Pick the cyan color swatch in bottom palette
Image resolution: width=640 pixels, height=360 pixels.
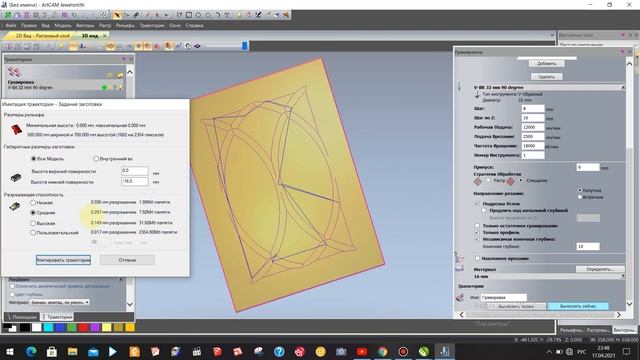49,327
